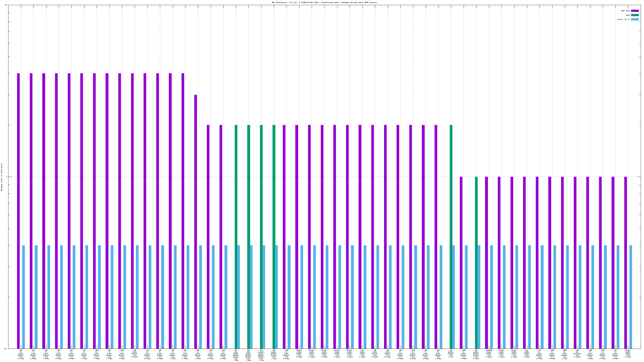Click the 'bl.spamcop.net 4 hops' x-axis label
This screenshot has height=362, width=644.
[577, 354]
